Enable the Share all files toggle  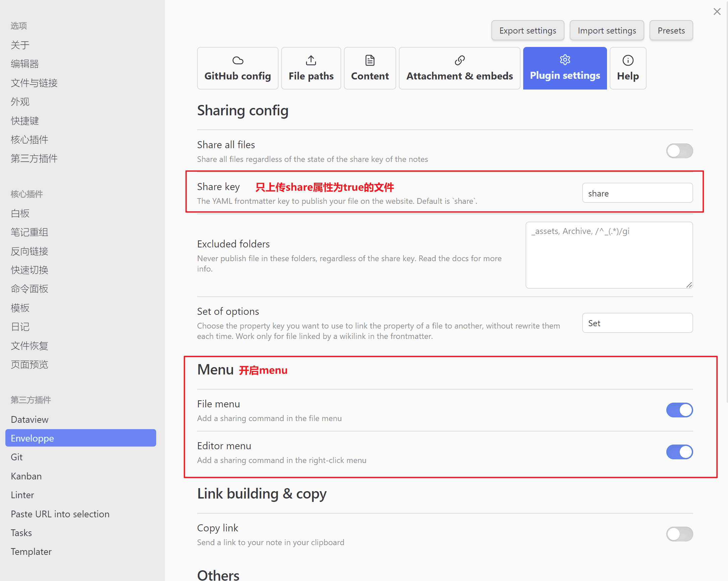tap(679, 151)
